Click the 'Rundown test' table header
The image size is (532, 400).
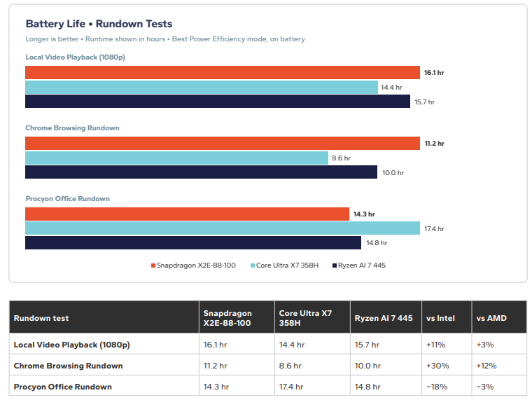[104, 317]
